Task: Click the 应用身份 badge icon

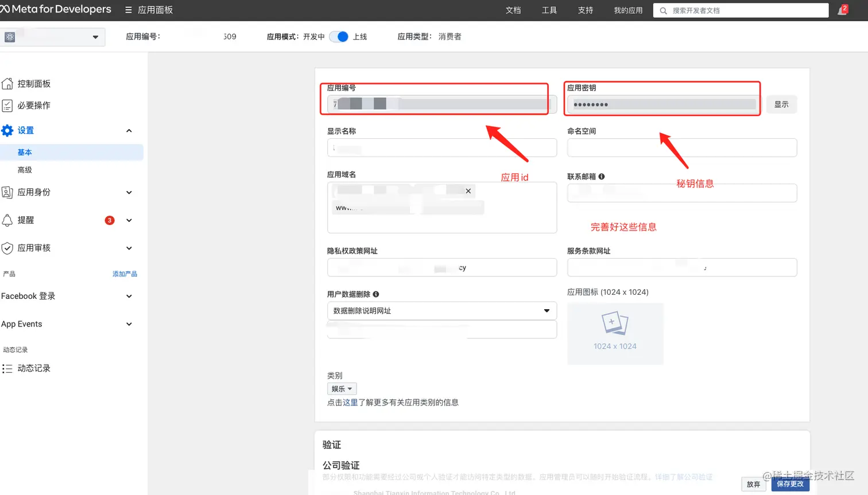Action: tap(7, 192)
